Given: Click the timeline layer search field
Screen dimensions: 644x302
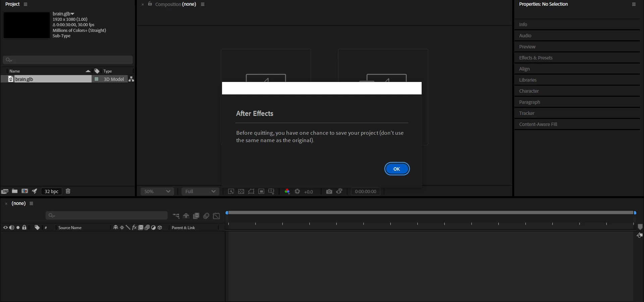Looking at the screenshot, I should (x=106, y=215).
